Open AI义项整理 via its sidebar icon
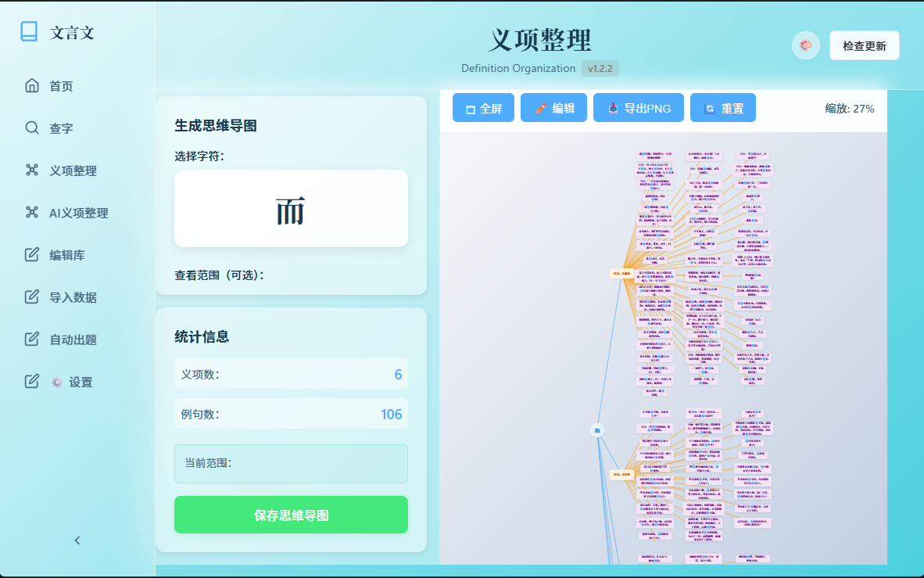924x578 pixels. pos(31,212)
